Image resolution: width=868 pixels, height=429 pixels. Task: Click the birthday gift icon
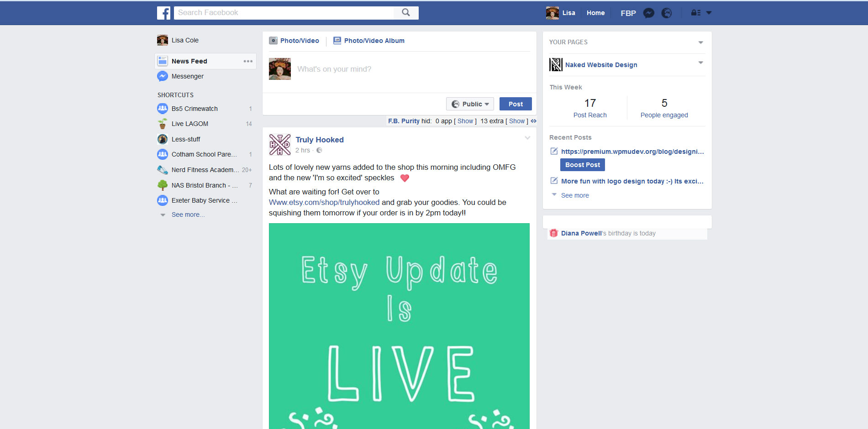pyautogui.click(x=554, y=233)
